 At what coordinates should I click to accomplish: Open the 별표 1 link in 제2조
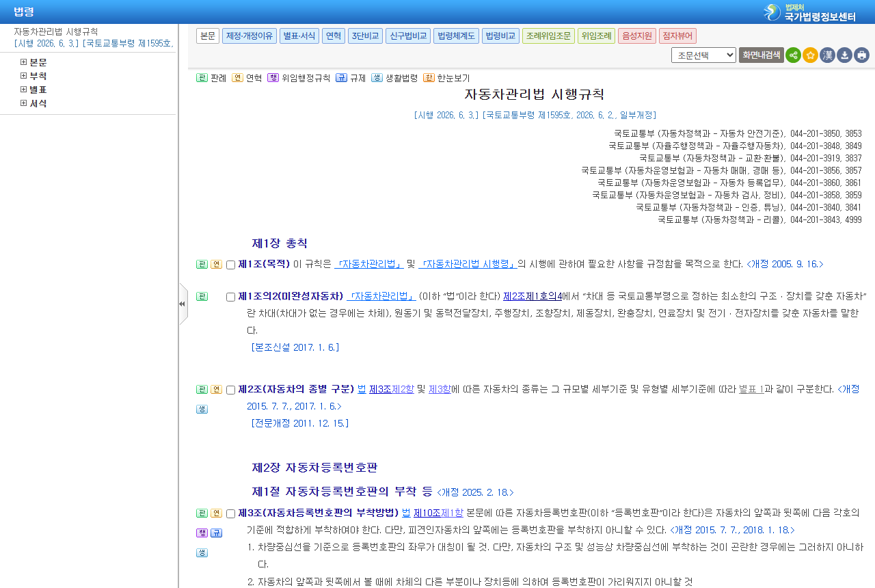point(751,390)
